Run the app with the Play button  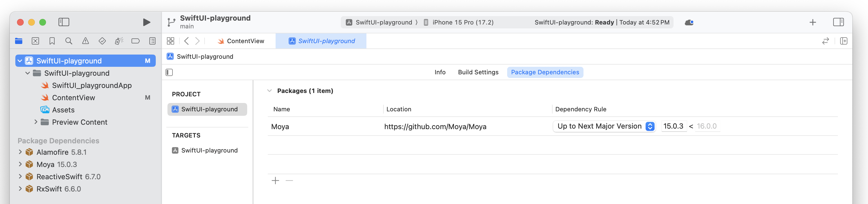146,22
